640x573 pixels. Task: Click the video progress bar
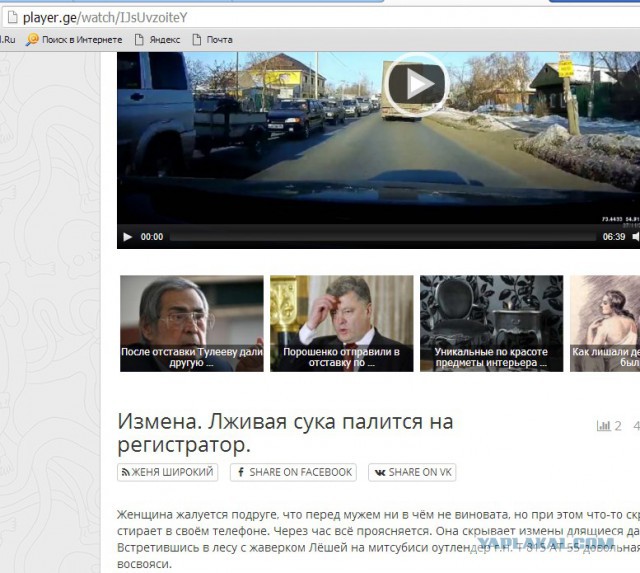click(x=383, y=237)
